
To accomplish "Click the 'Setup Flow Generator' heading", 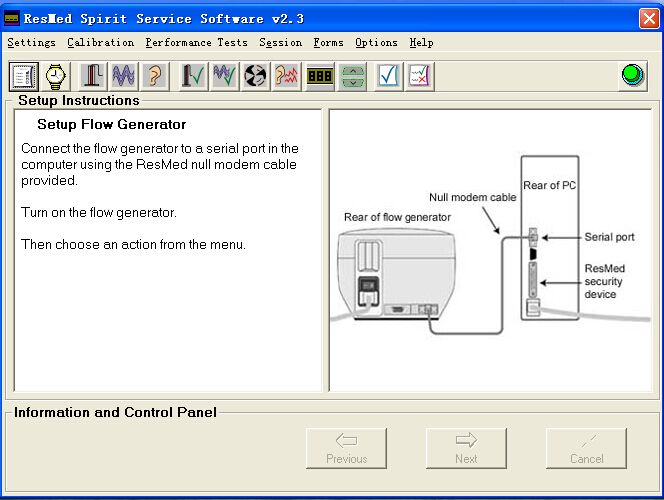I will click(x=112, y=124).
